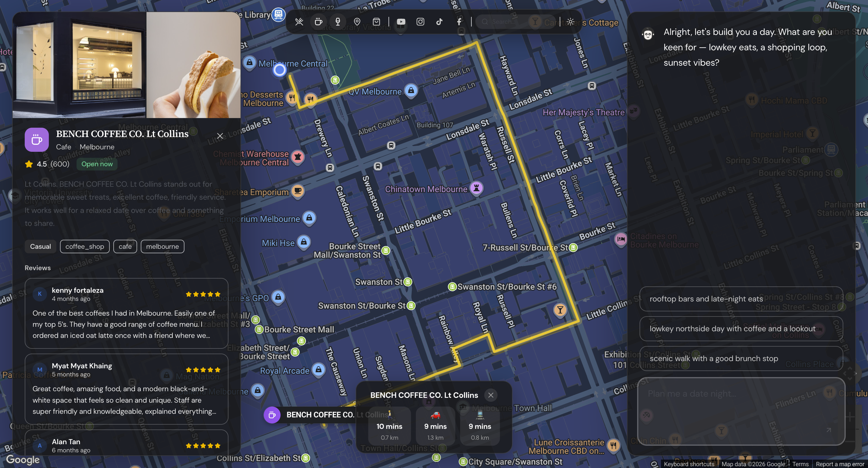Click the shopping bag filter icon

pyautogui.click(x=376, y=22)
